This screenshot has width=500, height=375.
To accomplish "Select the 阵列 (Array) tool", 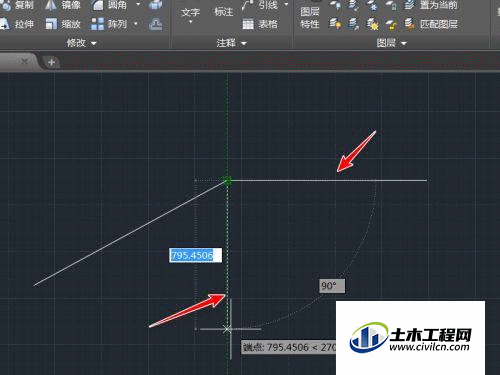I will [109, 24].
